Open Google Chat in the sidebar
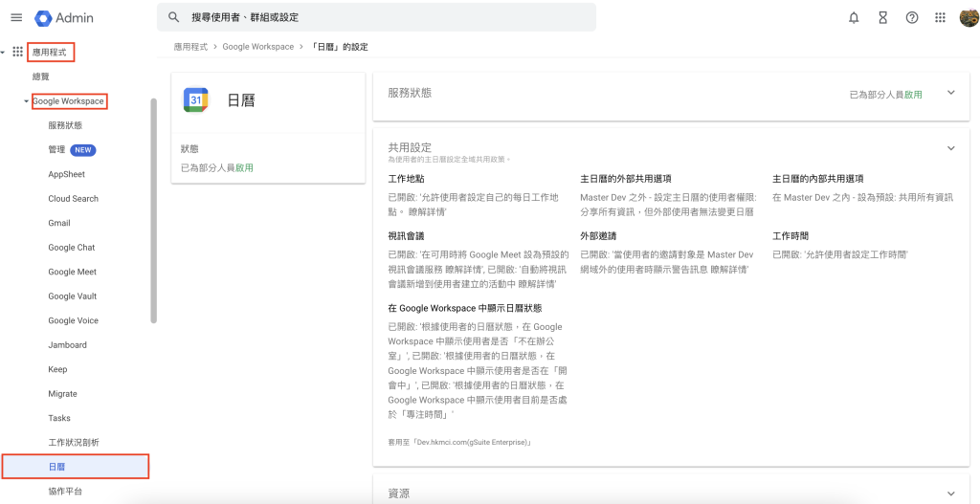The image size is (980, 504). (x=71, y=248)
